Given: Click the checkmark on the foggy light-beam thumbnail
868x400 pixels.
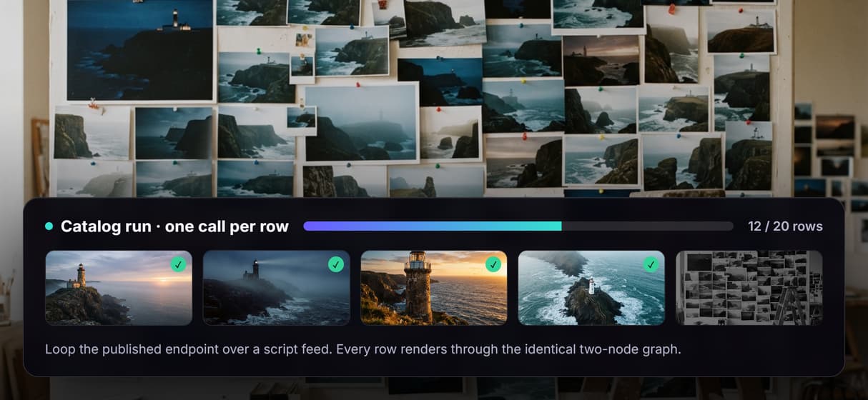Looking at the screenshot, I should tap(335, 264).
